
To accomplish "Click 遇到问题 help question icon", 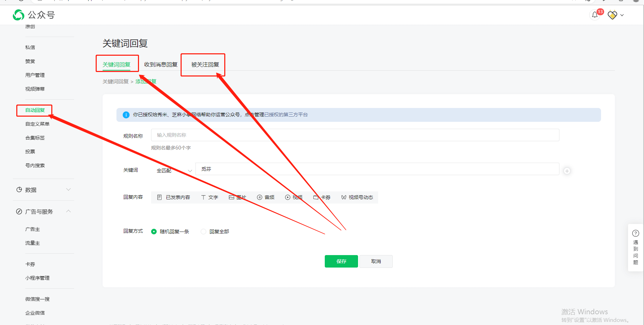I will pos(635,233).
